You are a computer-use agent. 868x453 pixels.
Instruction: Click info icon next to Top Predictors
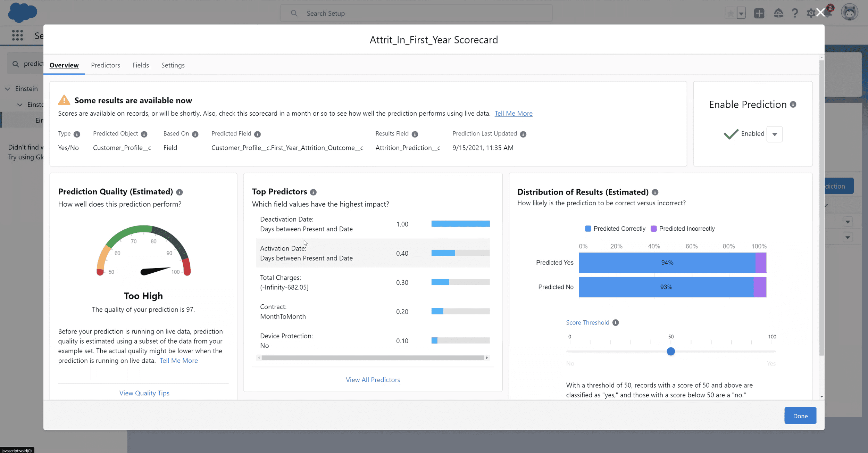(313, 192)
